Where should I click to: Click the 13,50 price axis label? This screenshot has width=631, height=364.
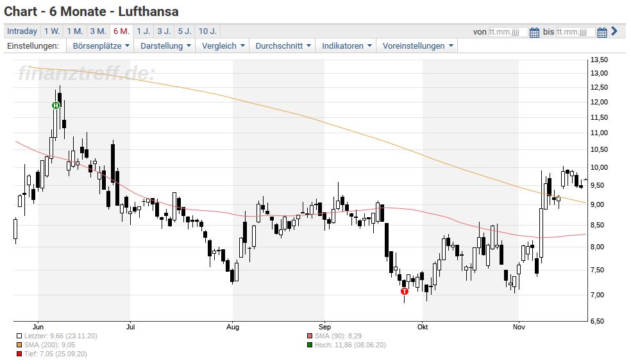coord(599,60)
